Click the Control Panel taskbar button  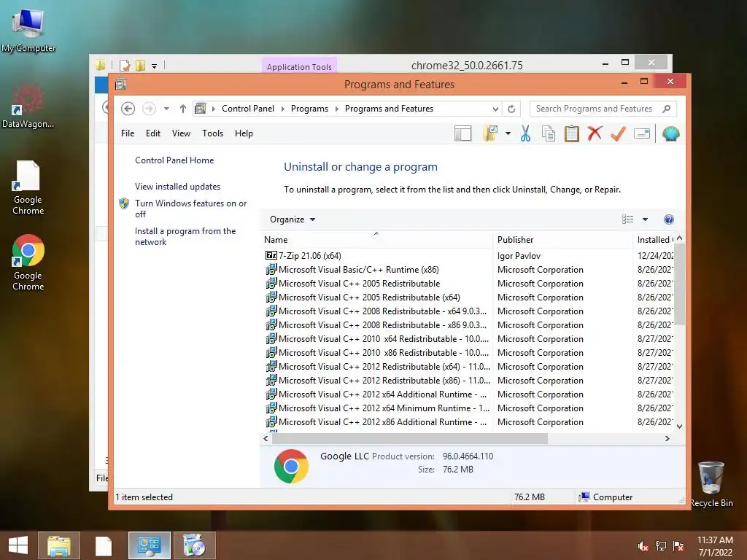[x=149, y=545]
